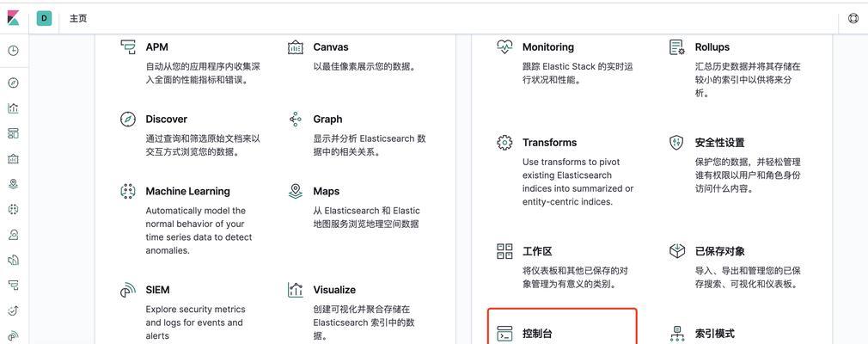This screenshot has width=868, height=344.
Task: Click the Machine Learning description text
Action: coord(199,230)
